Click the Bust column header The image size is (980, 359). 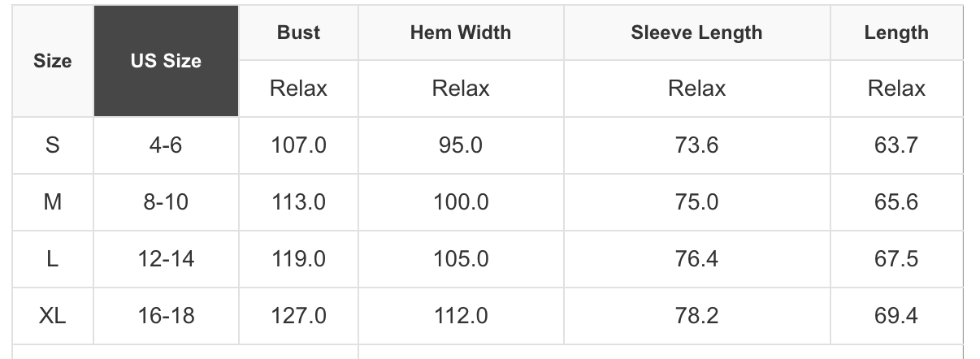point(298,32)
